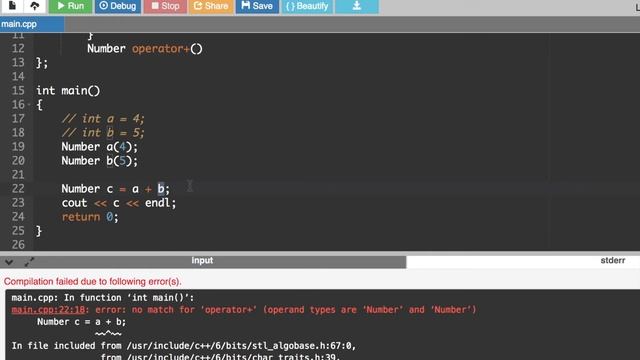
Task: Download the code with the download icon button
Action: point(357,6)
